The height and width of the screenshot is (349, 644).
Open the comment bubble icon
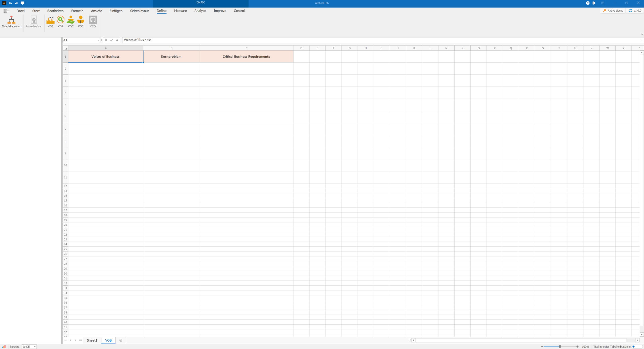coord(22,3)
